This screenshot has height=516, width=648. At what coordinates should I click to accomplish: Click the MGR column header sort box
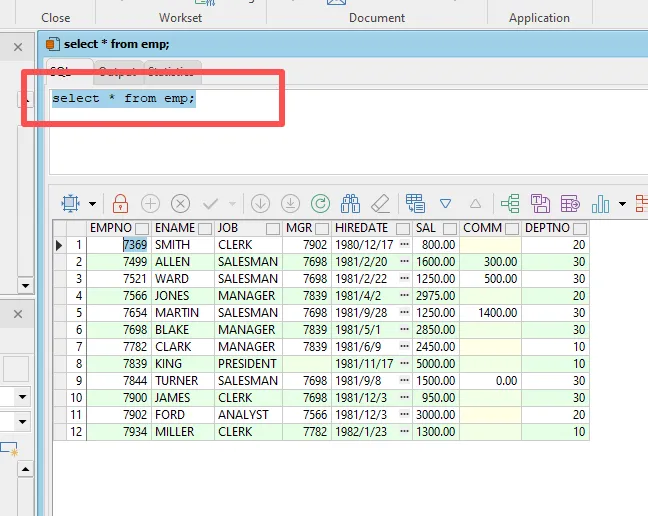point(322,228)
